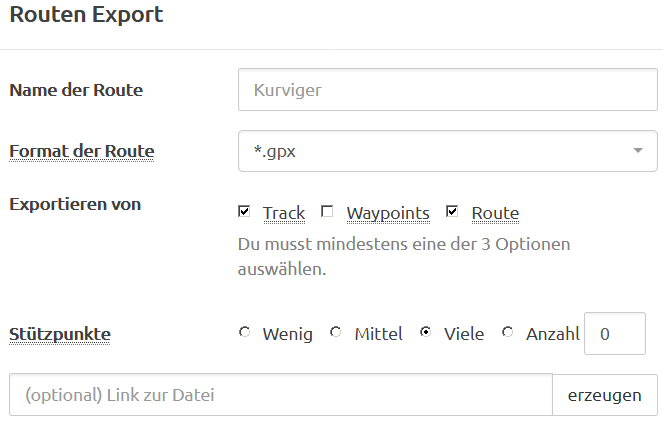
Task: Click the Exportieren von label
Action: (x=75, y=204)
